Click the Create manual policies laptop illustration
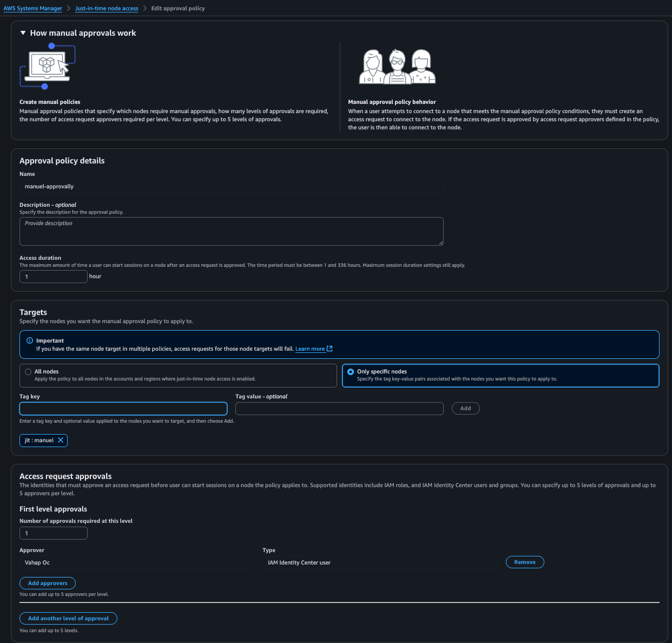The width and height of the screenshot is (672, 643). (x=48, y=67)
